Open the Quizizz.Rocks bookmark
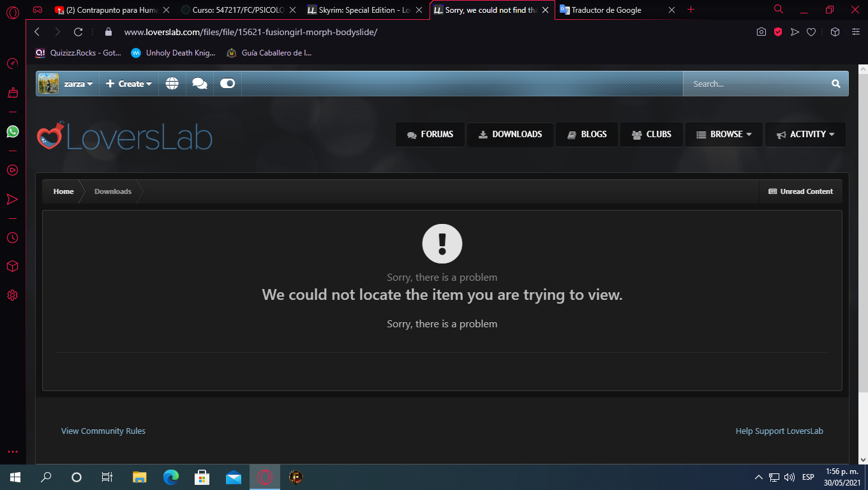The height and width of the screenshot is (490, 868). coord(79,53)
